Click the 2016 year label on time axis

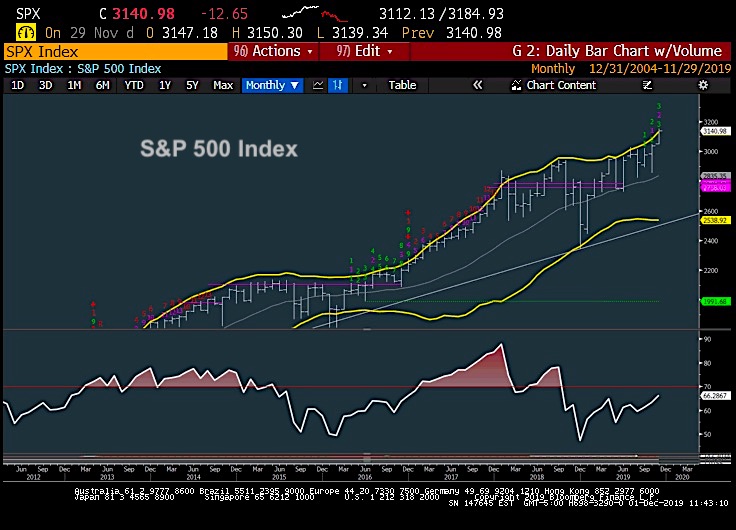[x=365, y=477]
